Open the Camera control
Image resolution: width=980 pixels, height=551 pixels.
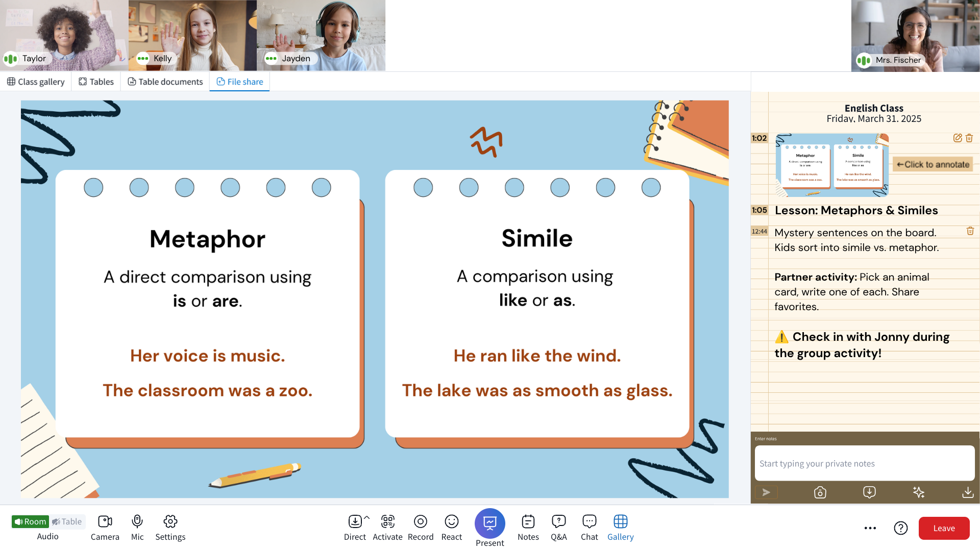pos(105,528)
